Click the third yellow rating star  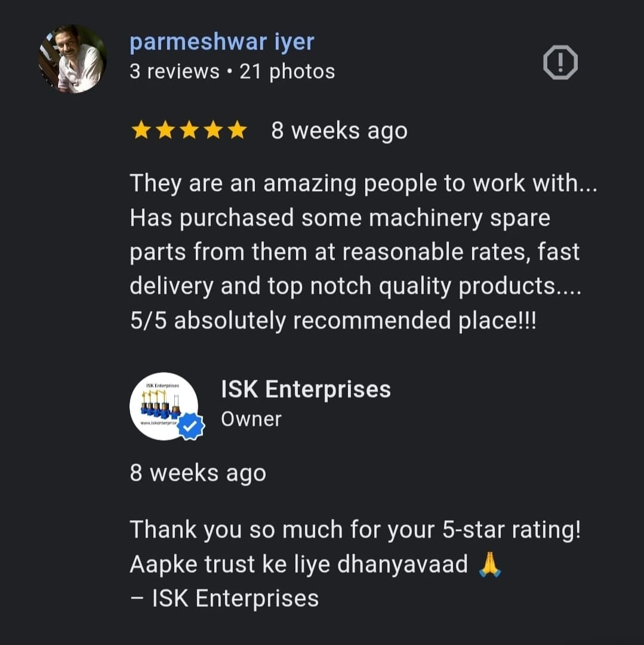pyautogui.click(x=189, y=130)
